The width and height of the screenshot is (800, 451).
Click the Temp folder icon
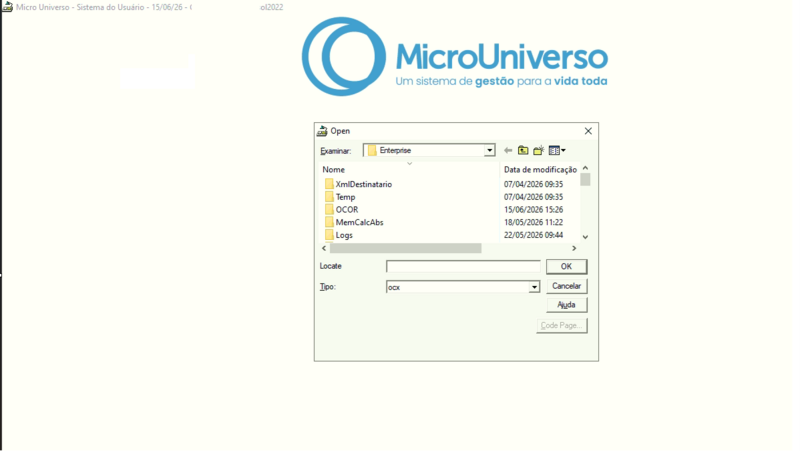pos(329,197)
